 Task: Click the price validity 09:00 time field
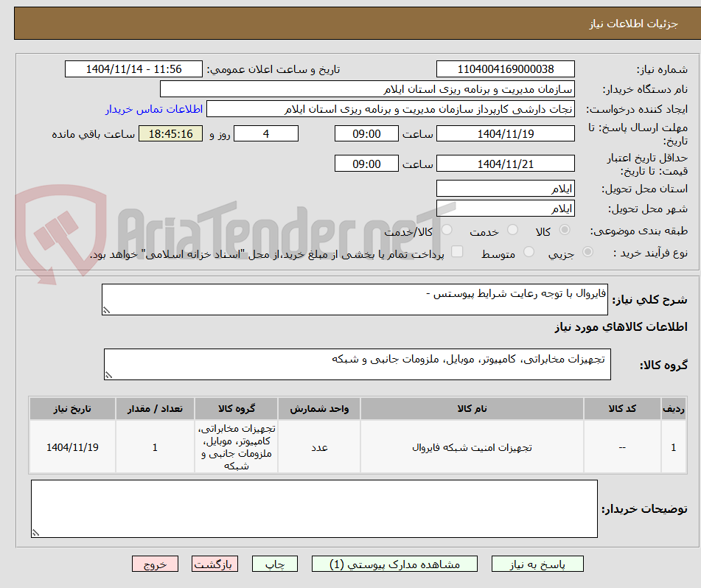[366, 164]
